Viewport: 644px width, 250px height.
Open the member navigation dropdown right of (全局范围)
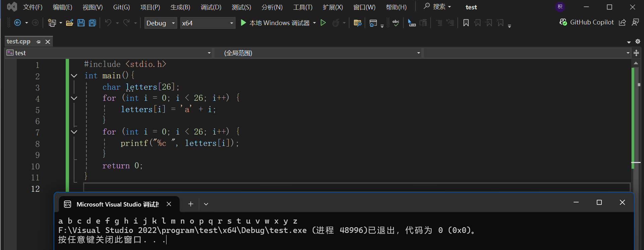[x=527, y=53]
